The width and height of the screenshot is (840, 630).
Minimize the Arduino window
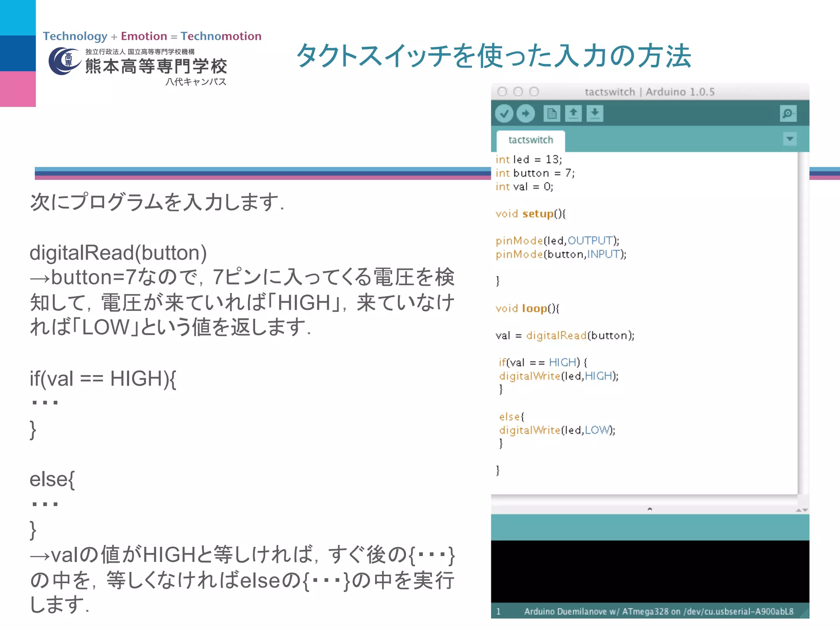pyautogui.click(x=518, y=91)
